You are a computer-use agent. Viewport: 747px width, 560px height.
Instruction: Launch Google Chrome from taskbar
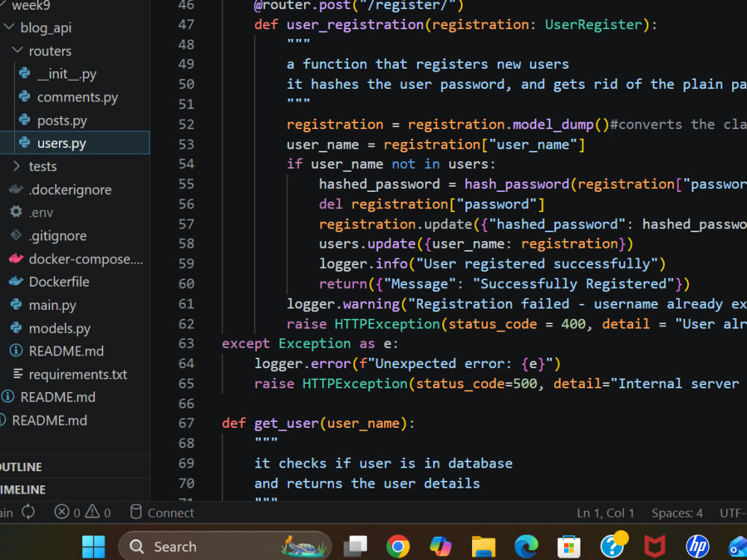pos(398,547)
